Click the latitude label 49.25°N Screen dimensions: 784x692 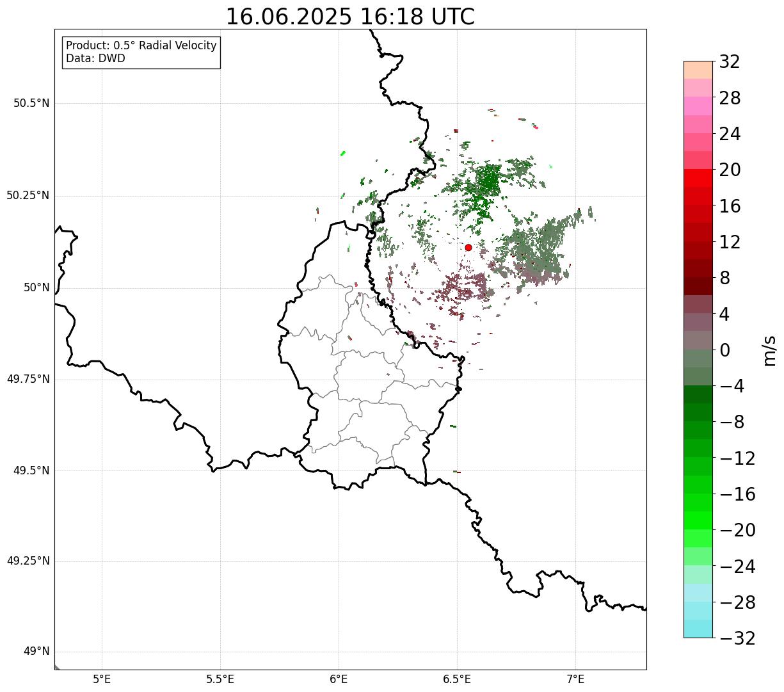click(28, 561)
